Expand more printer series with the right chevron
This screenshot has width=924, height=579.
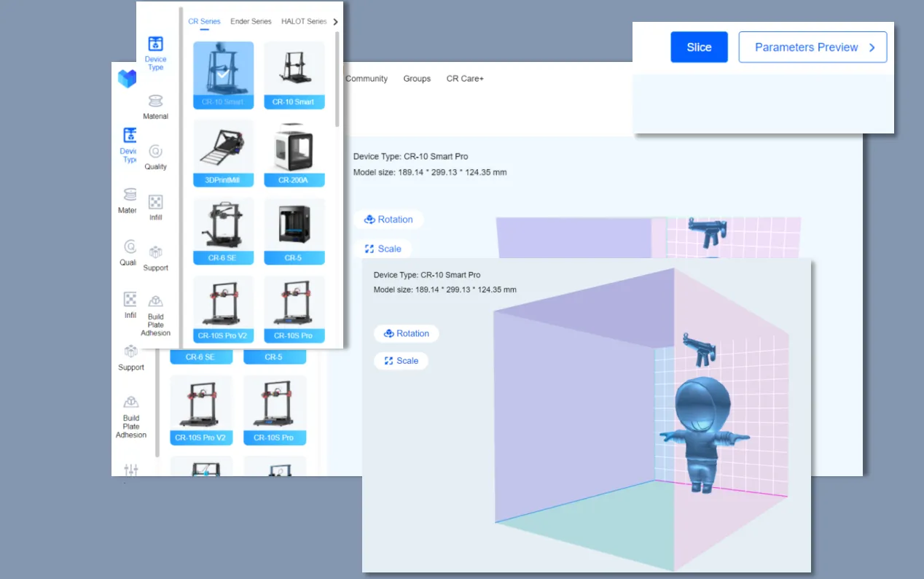click(335, 22)
